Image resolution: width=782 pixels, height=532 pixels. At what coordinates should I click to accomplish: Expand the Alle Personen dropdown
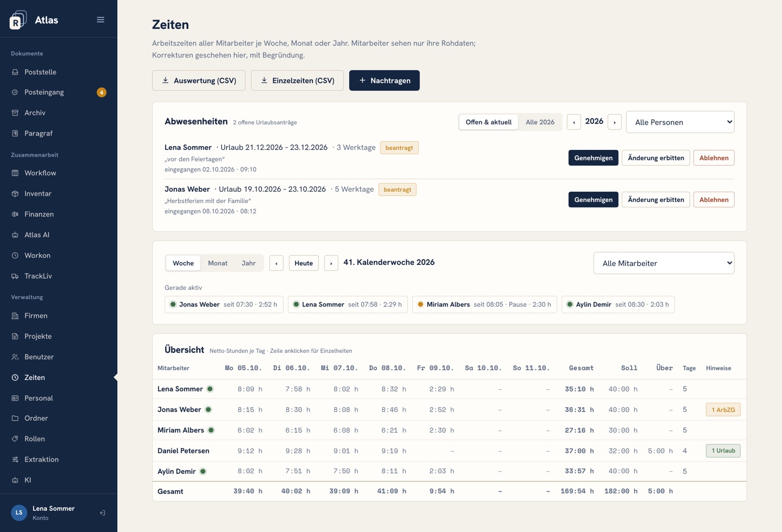pyautogui.click(x=680, y=122)
